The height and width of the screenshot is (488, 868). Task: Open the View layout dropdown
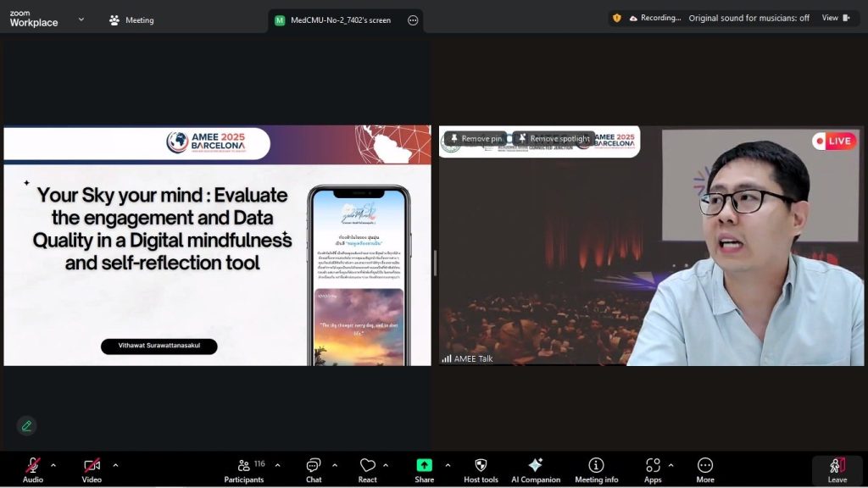click(835, 18)
